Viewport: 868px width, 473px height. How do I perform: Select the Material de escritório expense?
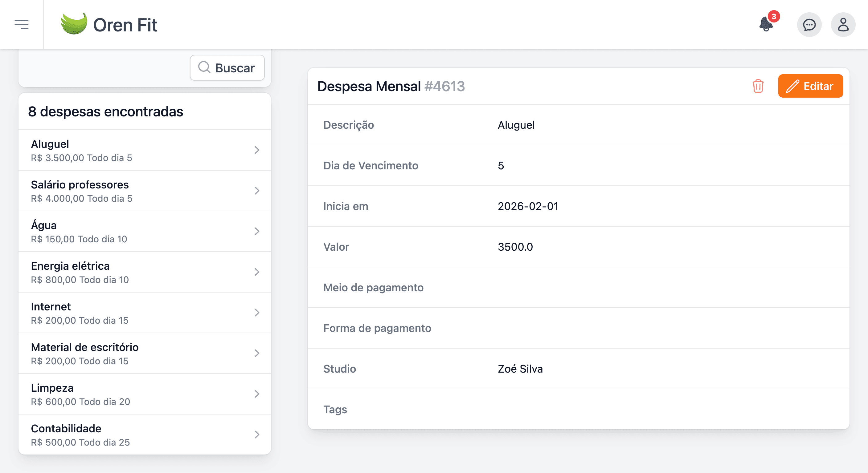[x=145, y=354]
